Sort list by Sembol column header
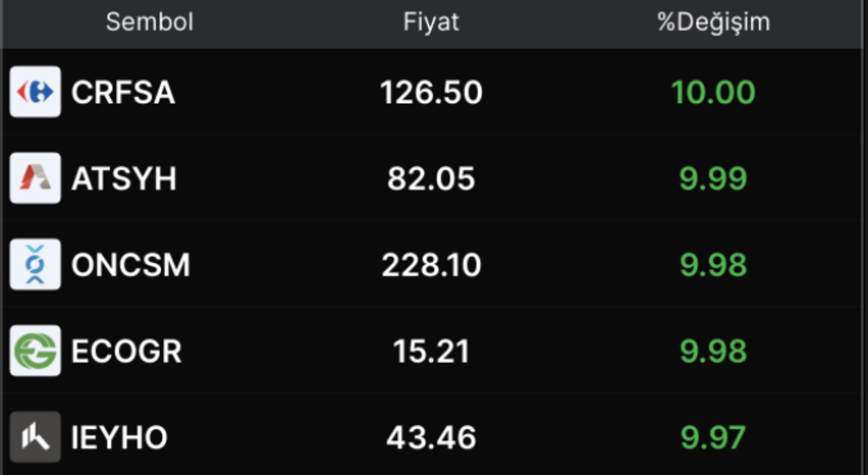Screen dimensions: 868x475 pyautogui.click(x=150, y=22)
